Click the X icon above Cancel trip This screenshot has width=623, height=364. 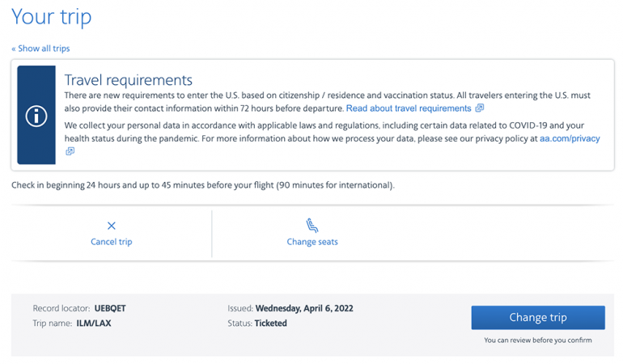tap(112, 226)
